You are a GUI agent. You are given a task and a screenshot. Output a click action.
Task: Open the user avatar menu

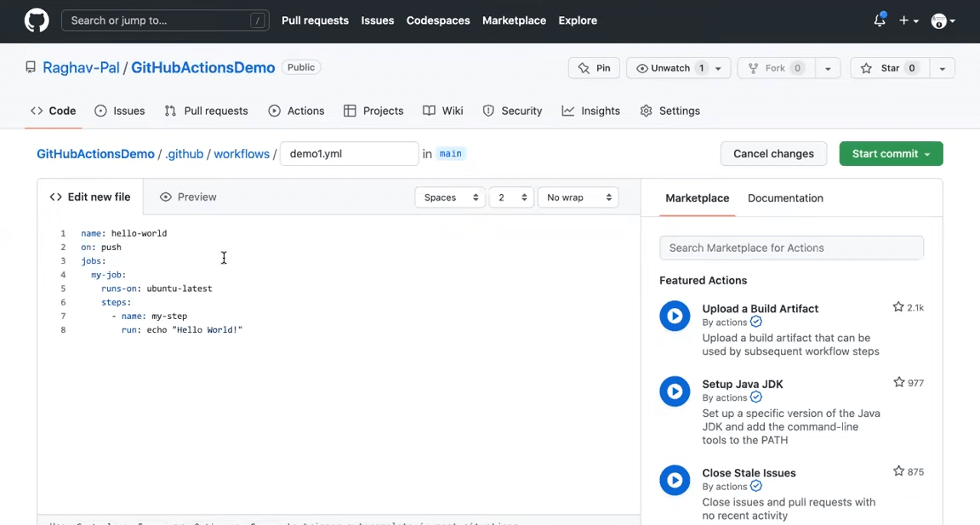point(943,20)
